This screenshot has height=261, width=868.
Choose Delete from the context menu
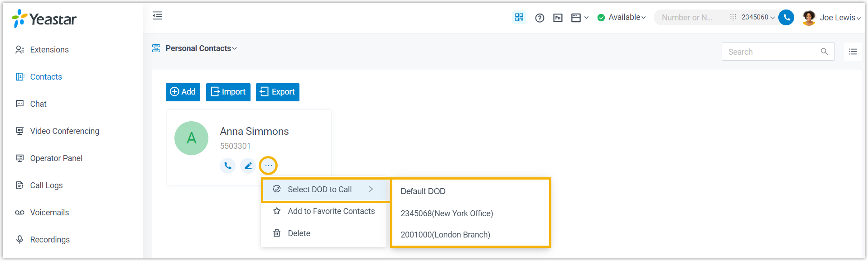(324, 233)
